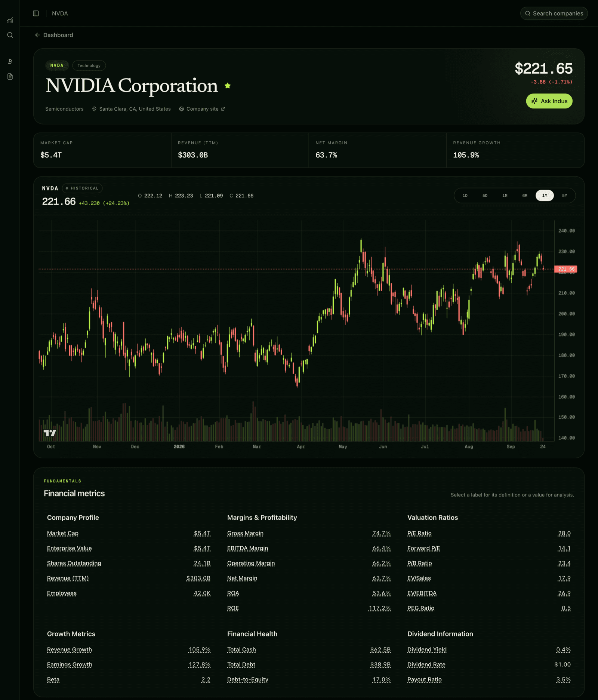Open definition of Total Debt label

click(241, 665)
